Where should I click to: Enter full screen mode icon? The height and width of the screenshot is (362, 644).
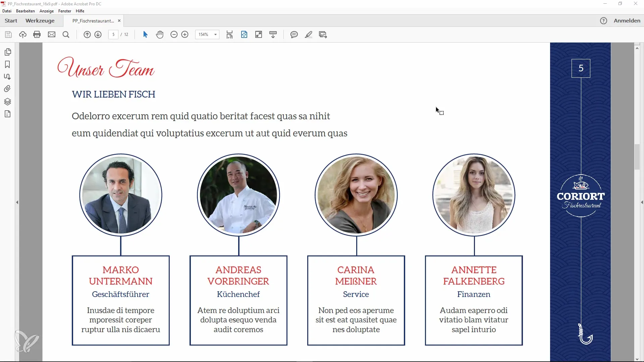(259, 35)
